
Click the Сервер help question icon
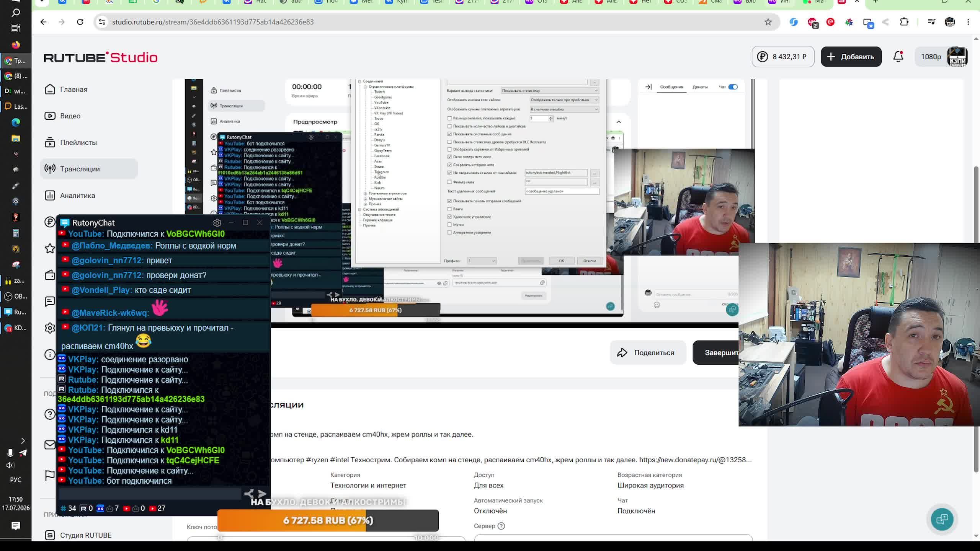pyautogui.click(x=501, y=526)
